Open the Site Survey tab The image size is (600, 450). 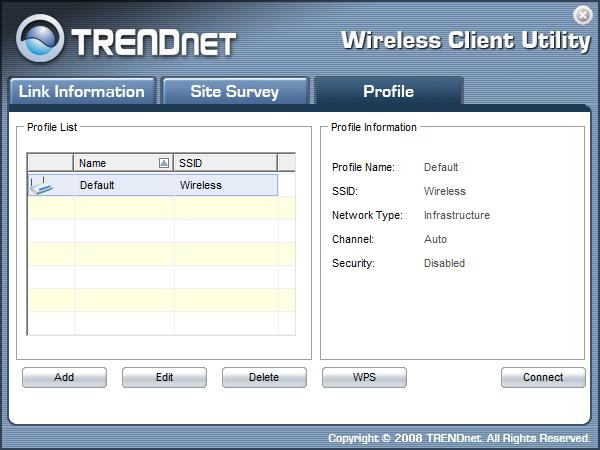click(235, 91)
